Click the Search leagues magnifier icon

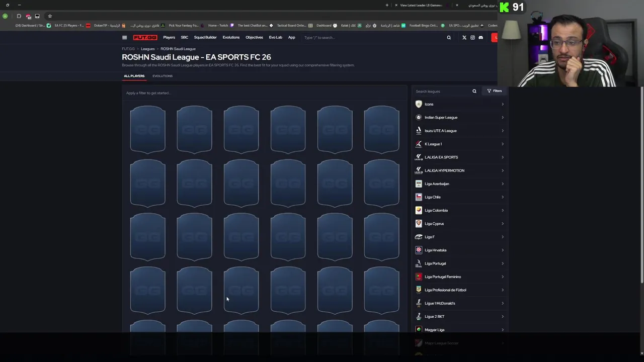click(x=474, y=92)
